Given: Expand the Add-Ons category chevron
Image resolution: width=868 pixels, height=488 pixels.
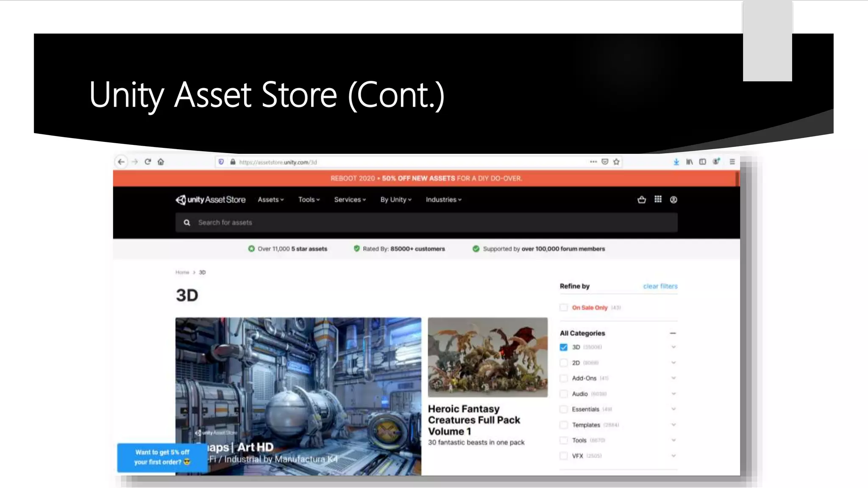Looking at the screenshot, I should (673, 378).
